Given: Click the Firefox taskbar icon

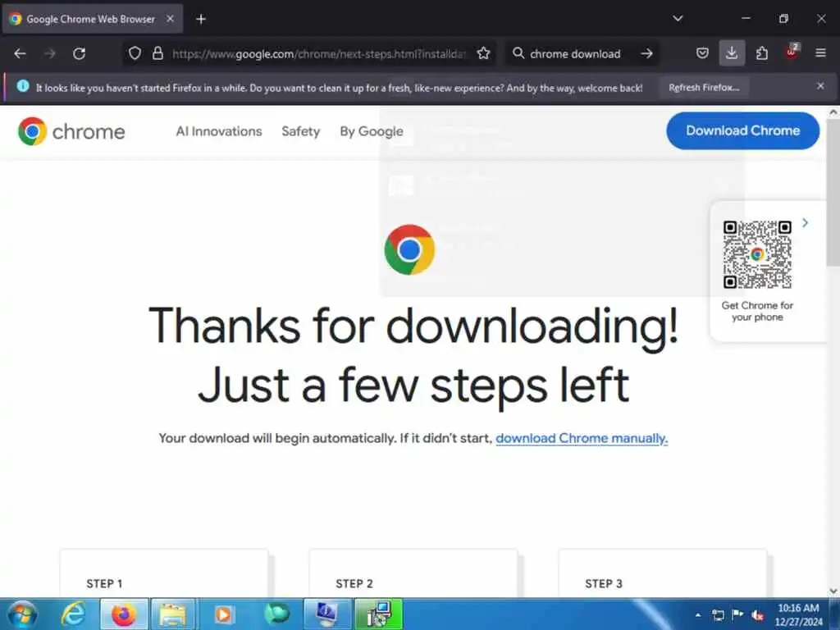Looking at the screenshot, I should tap(123, 614).
